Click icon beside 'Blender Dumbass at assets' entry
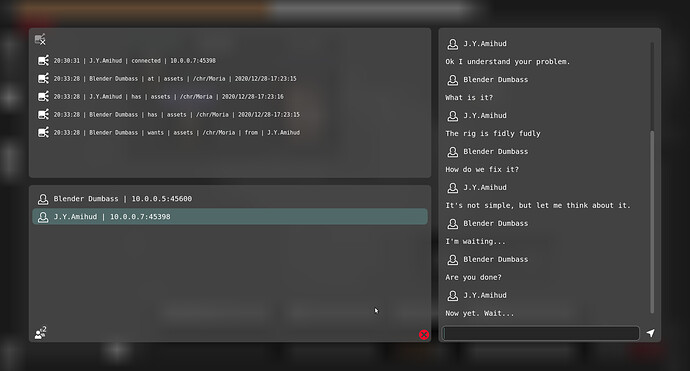Image resolution: width=690 pixels, height=371 pixels. pos(43,78)
